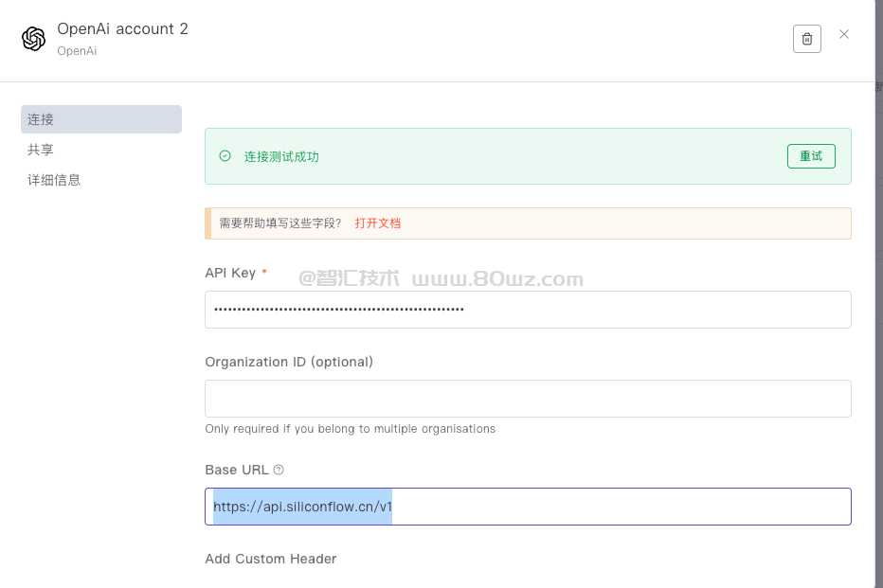Delete credential using the trash icon

pyautogui.click(x=806, y=39)
